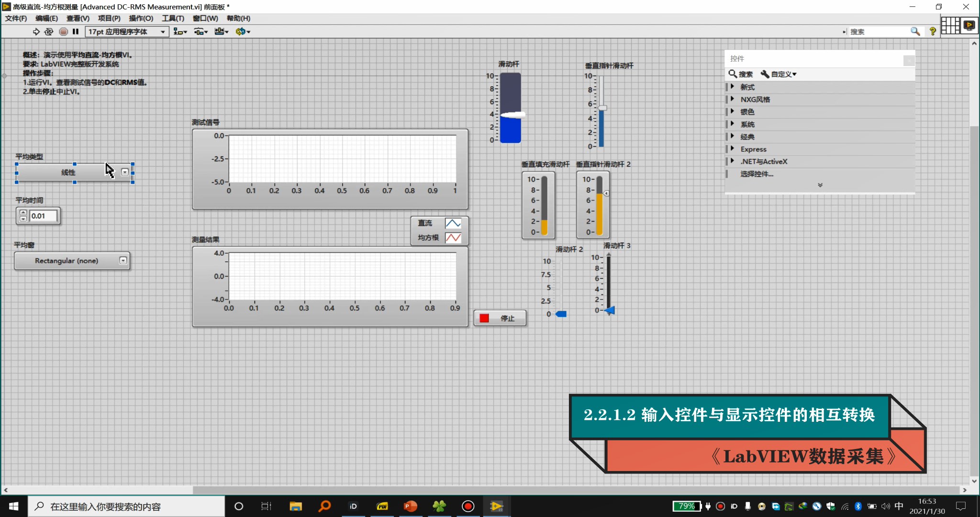Screen dimensions: 980x517
Task: Open the 工具(T) menu
Action: click(172, 18)
